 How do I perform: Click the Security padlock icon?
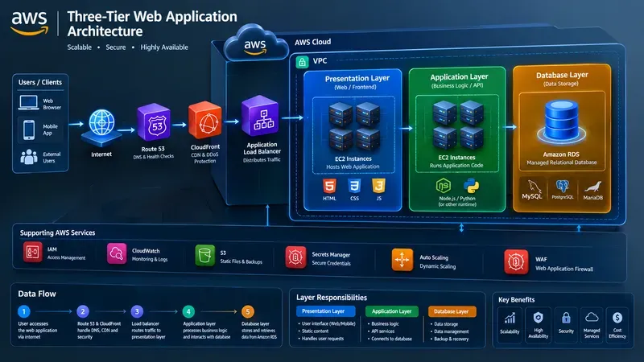(x=566, y=318)
